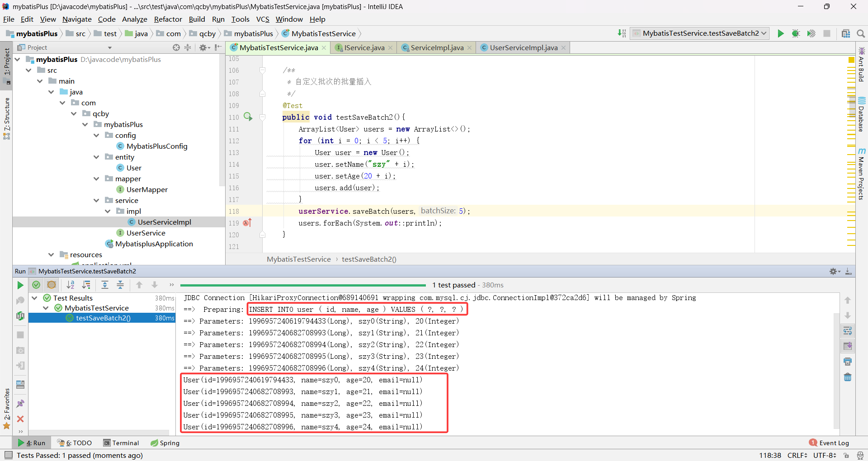Hide the Project tool window

click(218, 47)
